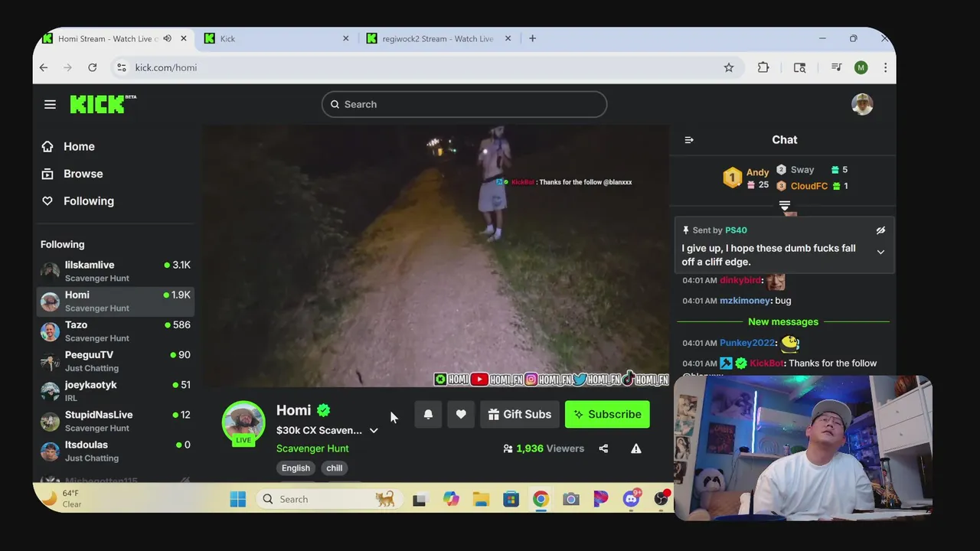
Task: Open the Chrome extensions puzzle icon
Action: [x=763, y=67]
